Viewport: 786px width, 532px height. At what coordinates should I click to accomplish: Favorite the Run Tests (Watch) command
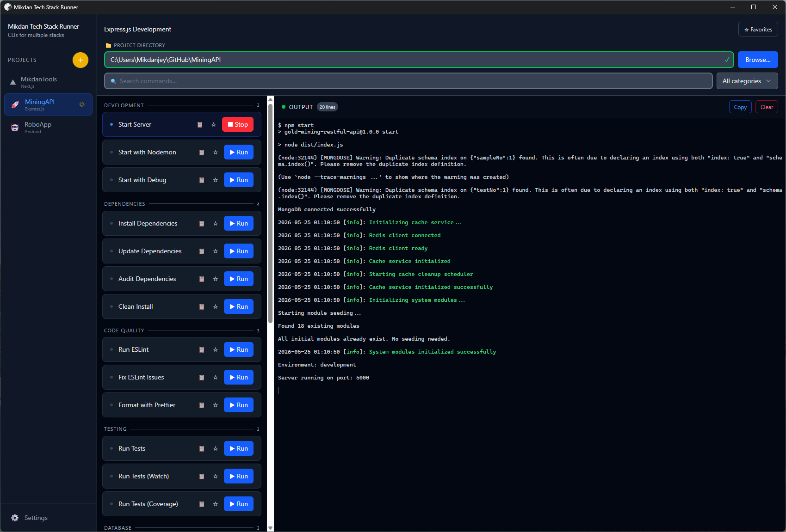tap(216, 477)
